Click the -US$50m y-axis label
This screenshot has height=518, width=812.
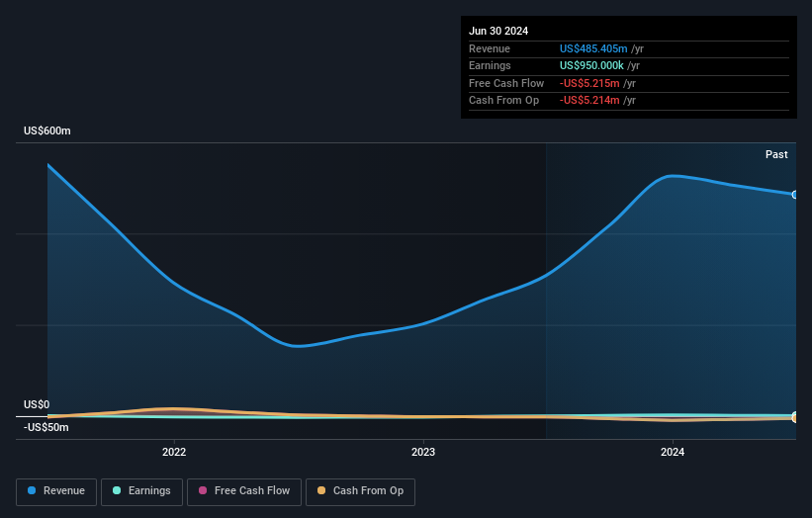[x=45, y=427]
